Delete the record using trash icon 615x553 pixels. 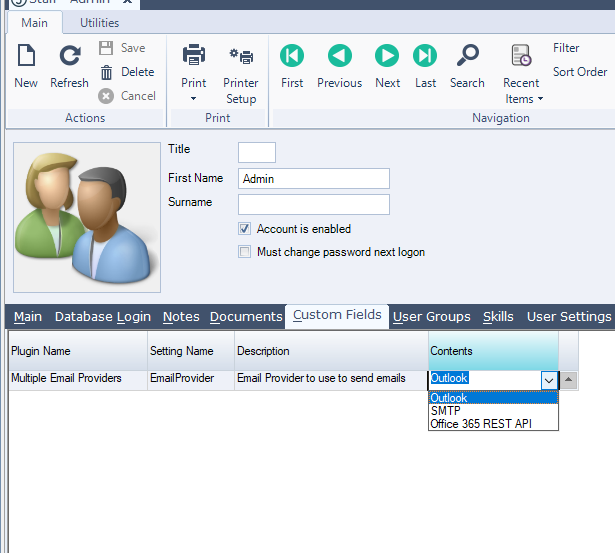point(106,72)
